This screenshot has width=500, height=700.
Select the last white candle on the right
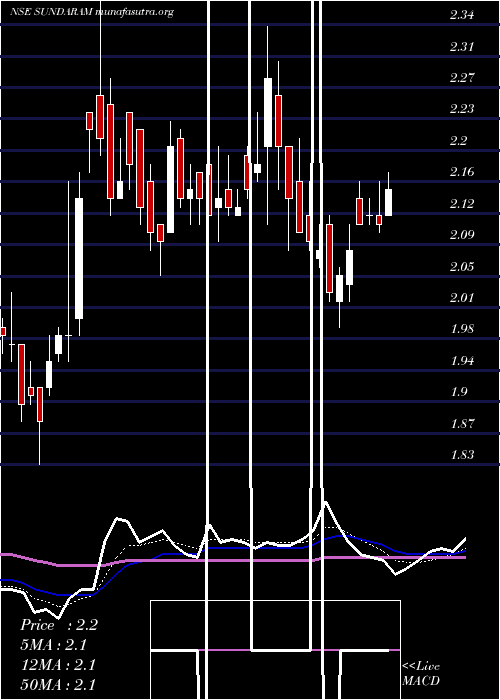(388, 202)
